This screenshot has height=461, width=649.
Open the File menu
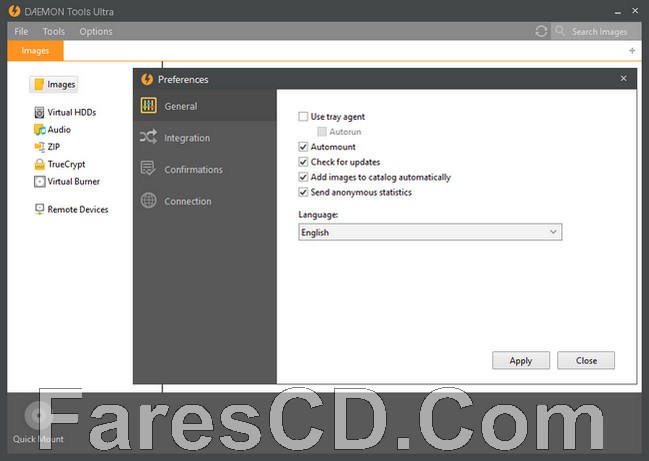[x=21, y=31]
